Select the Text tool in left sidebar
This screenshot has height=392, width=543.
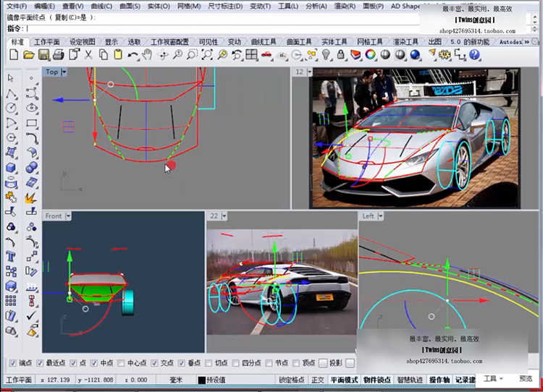pos(11,257)
